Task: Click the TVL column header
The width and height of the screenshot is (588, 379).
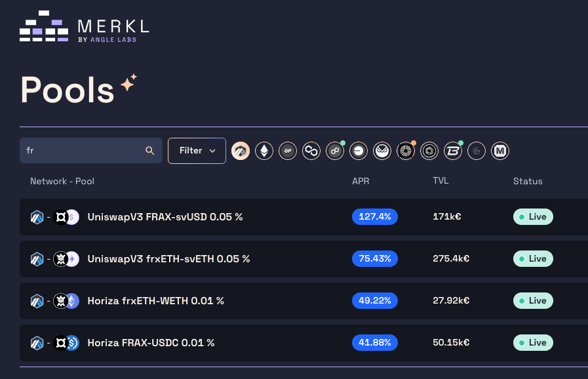Action: 441,181
